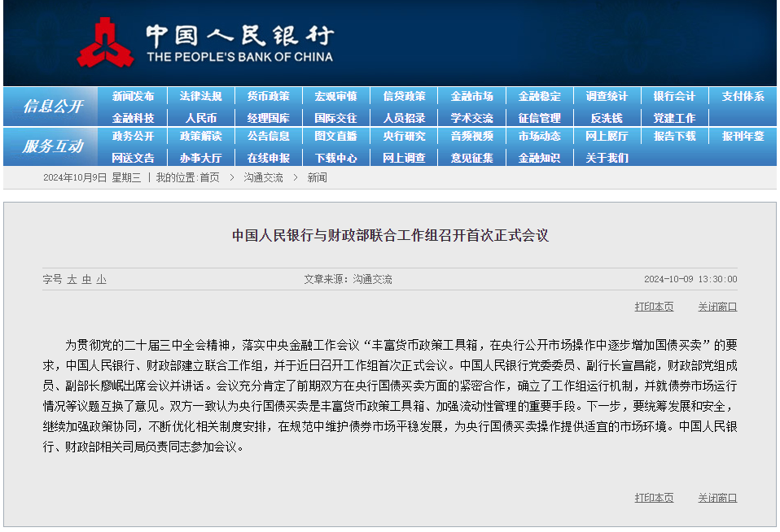Set font size to 大
The width and height of the screenshot is (780, 532).
tap(72, 280)
